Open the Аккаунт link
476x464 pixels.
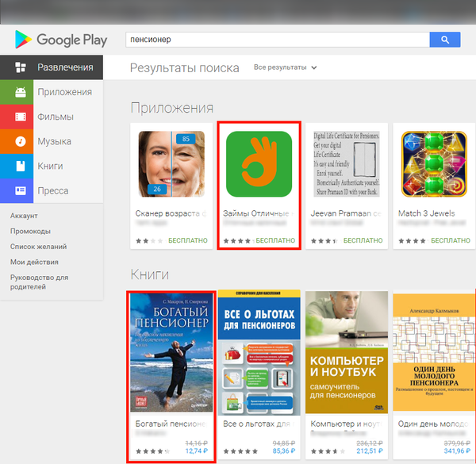point(25,216)
